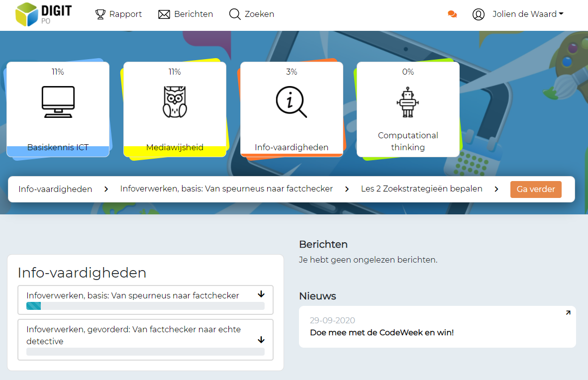588x380 pixels.
Task: Click the external-link arrow on the news card
Action: [x=568, y=312]
